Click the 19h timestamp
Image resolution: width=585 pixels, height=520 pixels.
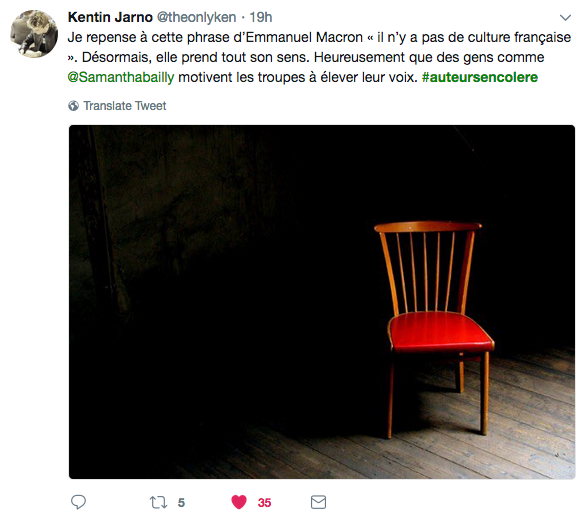coord(261,17)
